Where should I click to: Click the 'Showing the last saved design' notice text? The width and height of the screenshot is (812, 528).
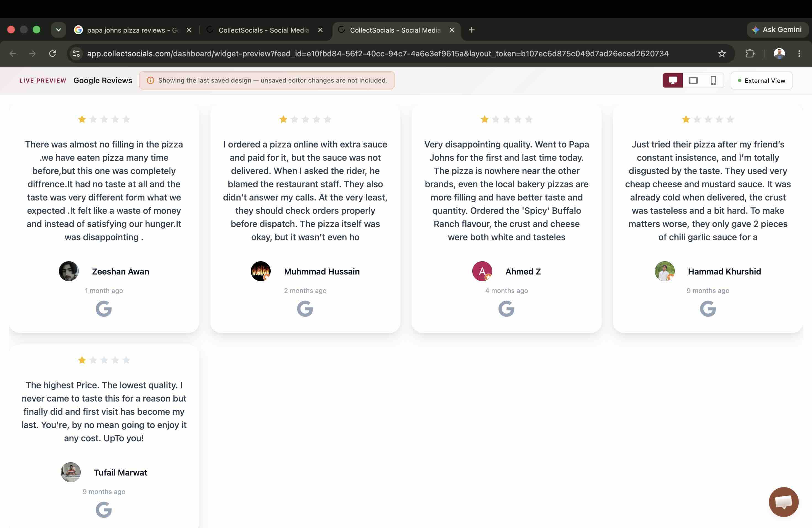click(273, 80)
